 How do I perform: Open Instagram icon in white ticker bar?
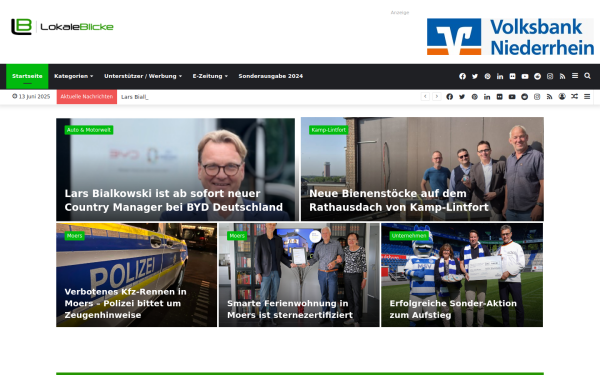[x=537, y=97]
